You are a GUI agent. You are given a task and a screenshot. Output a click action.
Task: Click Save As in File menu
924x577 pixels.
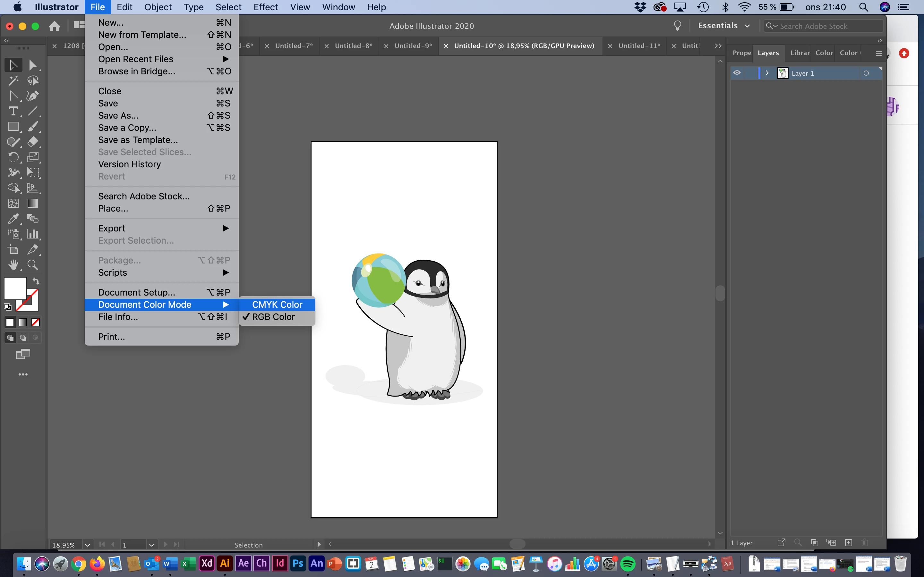point(118,116)
